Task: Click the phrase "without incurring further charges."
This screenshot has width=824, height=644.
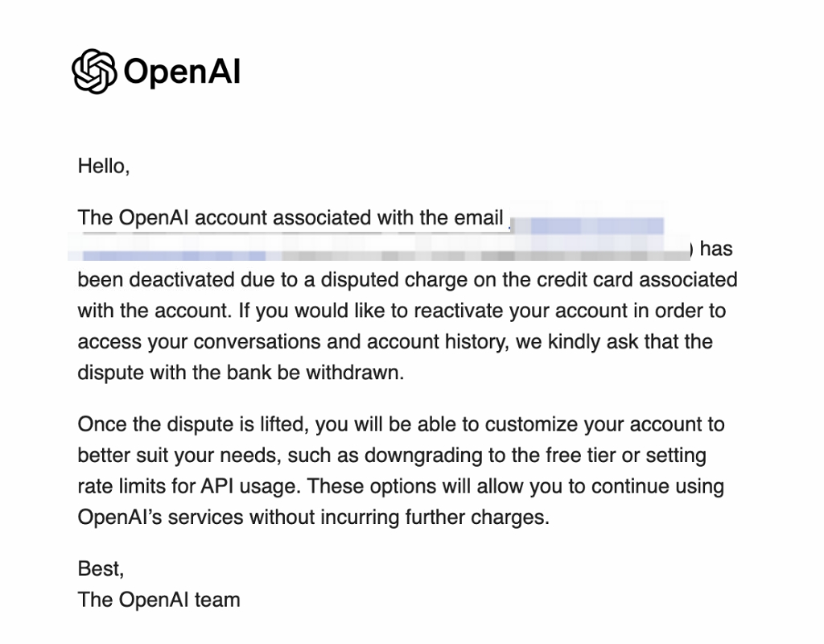Action: 399,518
